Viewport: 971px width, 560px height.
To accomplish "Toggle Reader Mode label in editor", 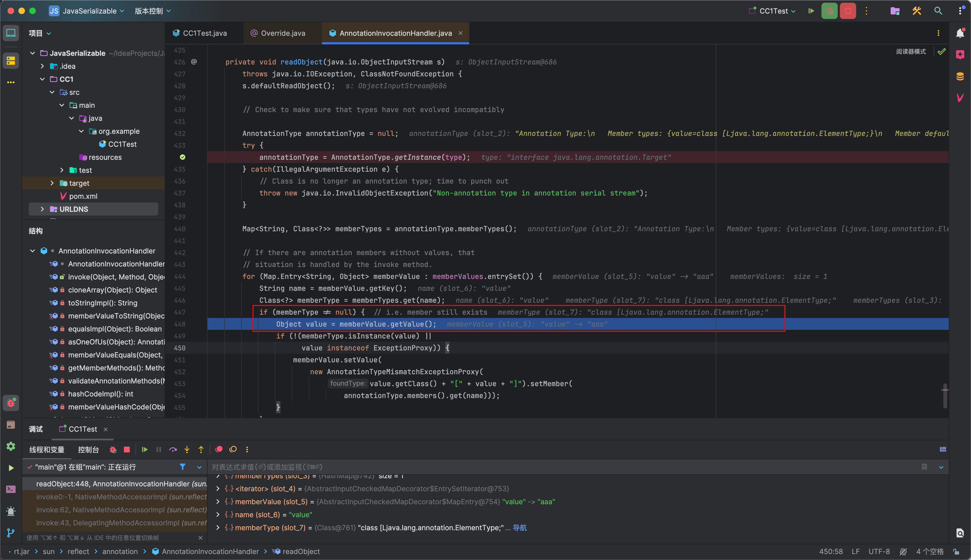I will tap(911, 51).
